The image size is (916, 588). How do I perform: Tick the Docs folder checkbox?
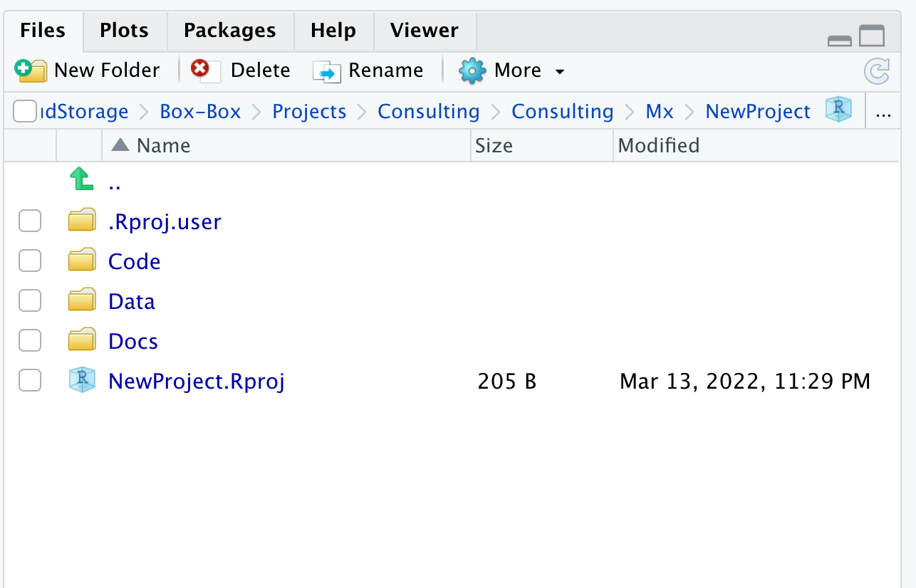pos(30,341)
